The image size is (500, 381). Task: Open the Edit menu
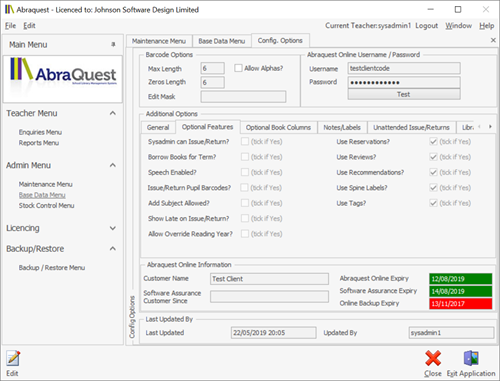[29, 26]
